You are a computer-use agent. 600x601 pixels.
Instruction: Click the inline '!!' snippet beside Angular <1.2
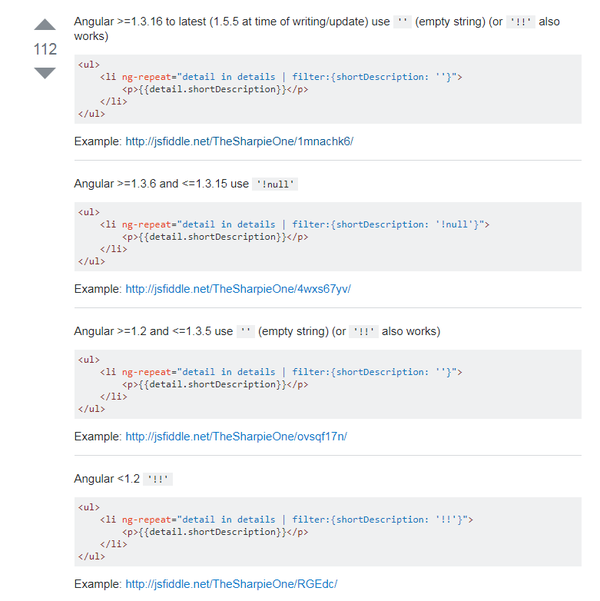click(159, 480)
